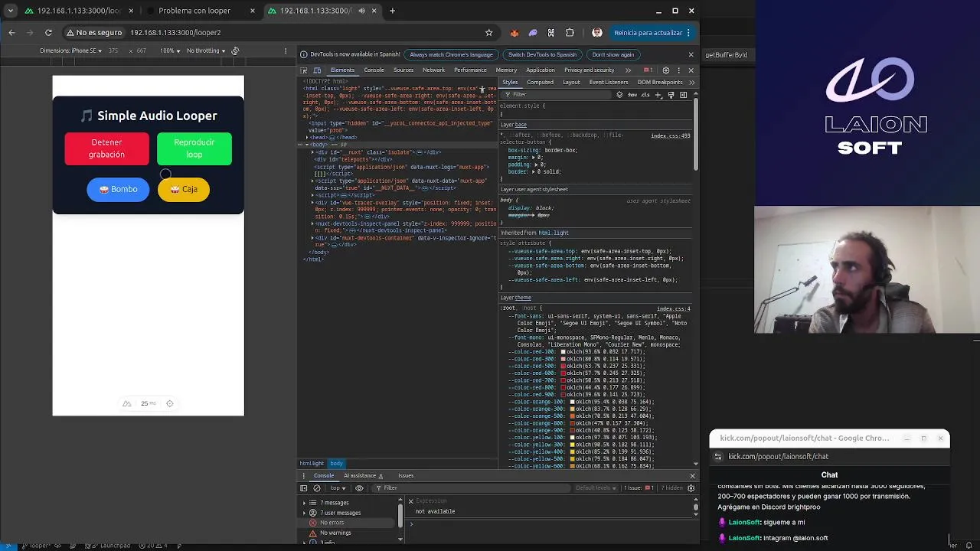Screen dimensions: 980x551
Task: Select the html.light breadcrumb
Action: coord(312,463)
